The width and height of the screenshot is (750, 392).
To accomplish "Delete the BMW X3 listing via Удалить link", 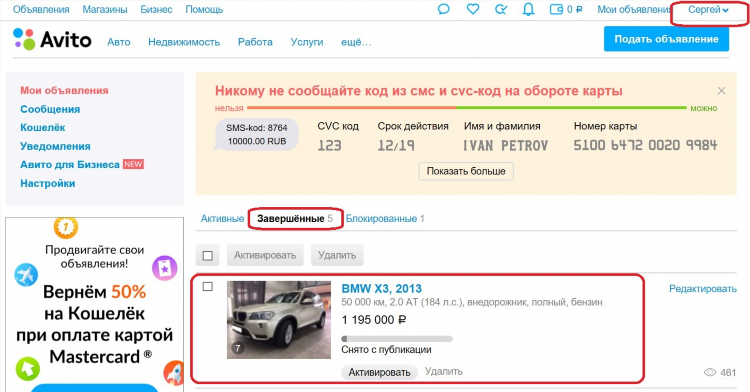I will tap(444, 371).
